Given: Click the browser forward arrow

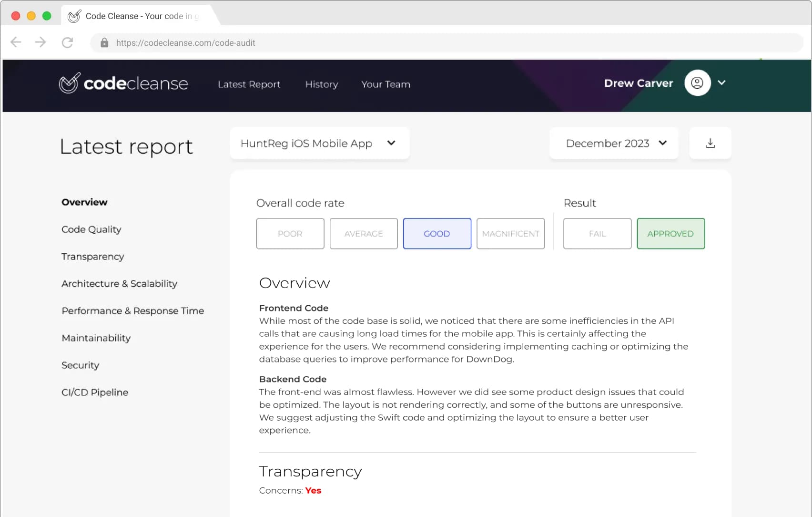Looking at the screenshot, I should [x=41, y=42].
